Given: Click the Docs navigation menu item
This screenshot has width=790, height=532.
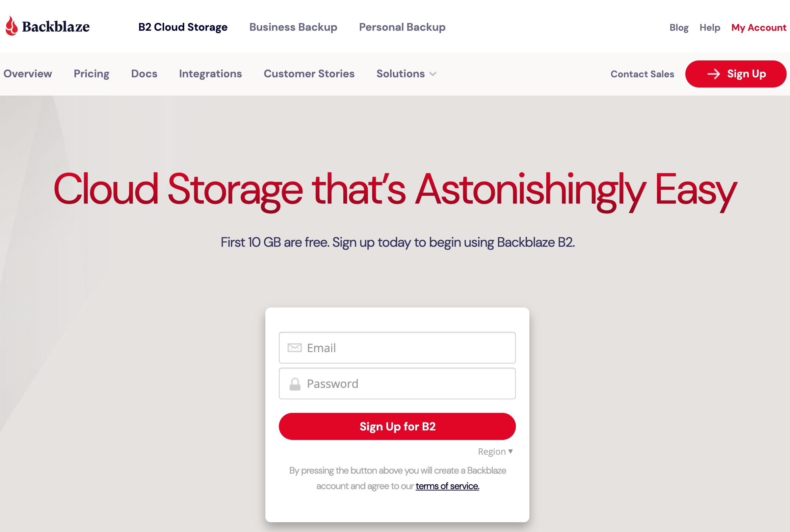Looking at the screenshot, I should coord(143,74).
